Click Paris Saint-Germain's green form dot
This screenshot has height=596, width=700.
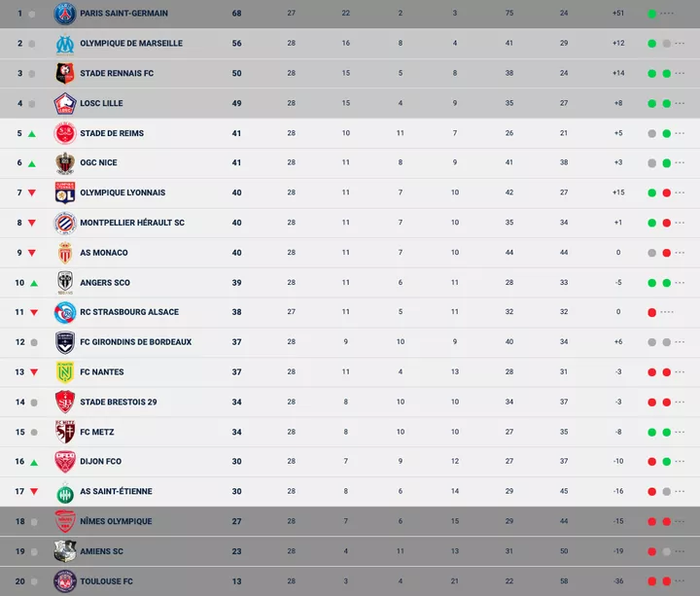pos(651,14)
